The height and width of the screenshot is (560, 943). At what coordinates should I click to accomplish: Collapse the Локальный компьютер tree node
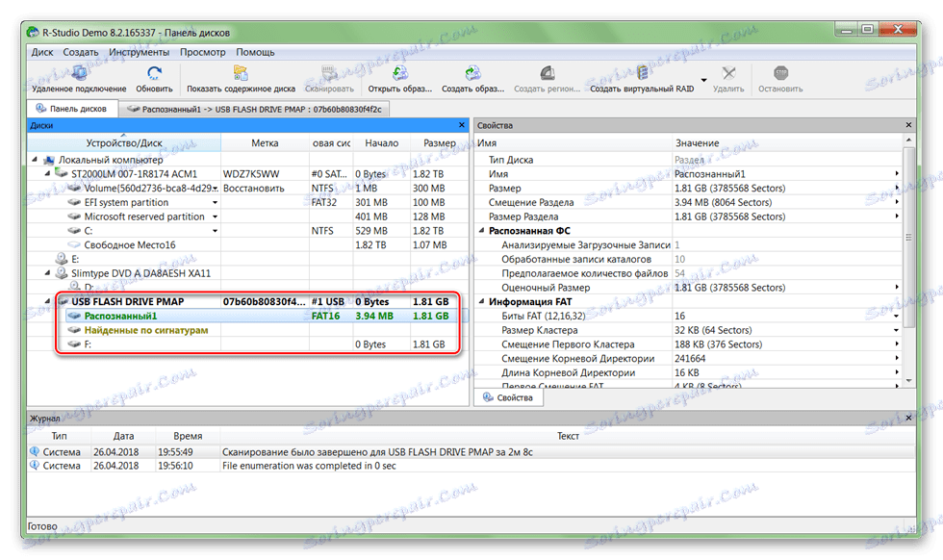(x=35, y=160)
